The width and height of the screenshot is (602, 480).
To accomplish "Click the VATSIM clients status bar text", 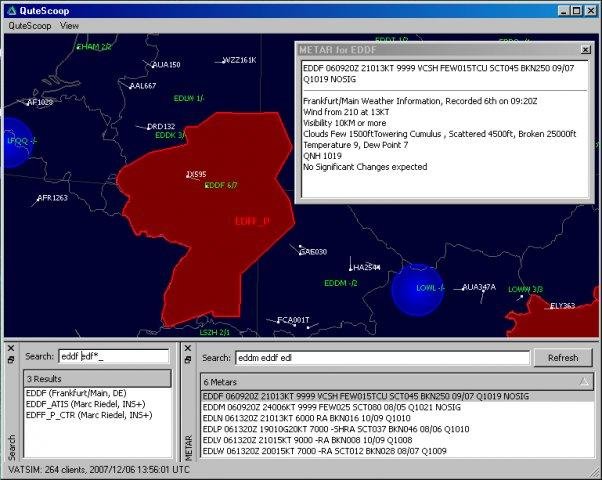I will coord(99,470).
